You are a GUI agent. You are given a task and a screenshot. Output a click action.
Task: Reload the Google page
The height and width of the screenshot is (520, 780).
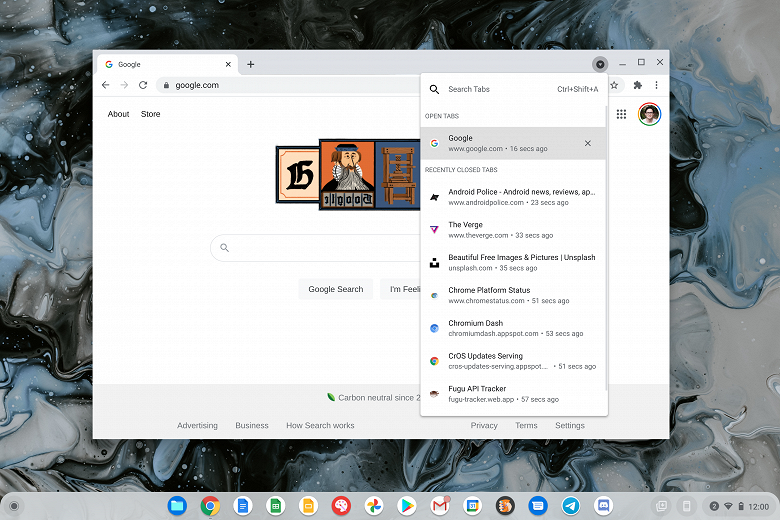coord(143,85)
